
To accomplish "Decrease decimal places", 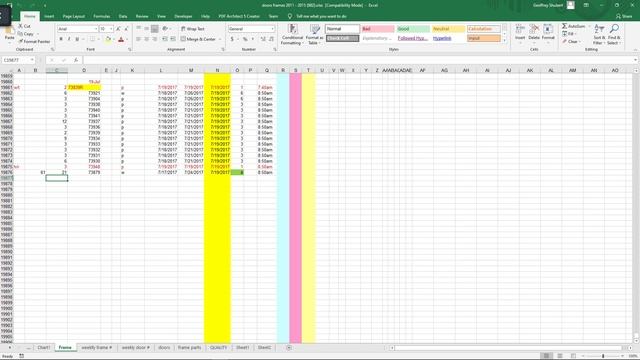I will click(x=271, y=39).
